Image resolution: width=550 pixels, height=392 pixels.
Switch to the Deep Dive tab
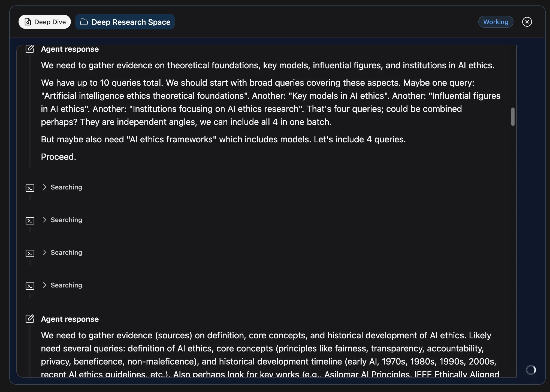point(45,22)
